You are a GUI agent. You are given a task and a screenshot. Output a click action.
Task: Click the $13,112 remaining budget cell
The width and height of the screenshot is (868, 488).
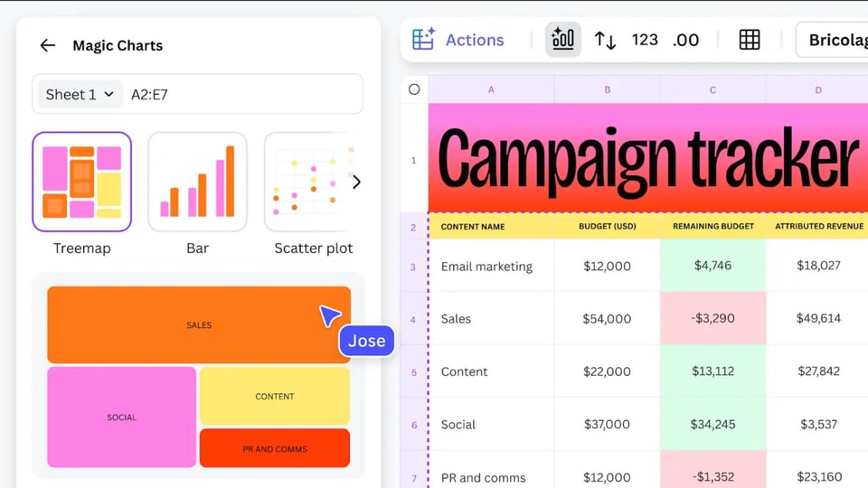coord(713,371)
